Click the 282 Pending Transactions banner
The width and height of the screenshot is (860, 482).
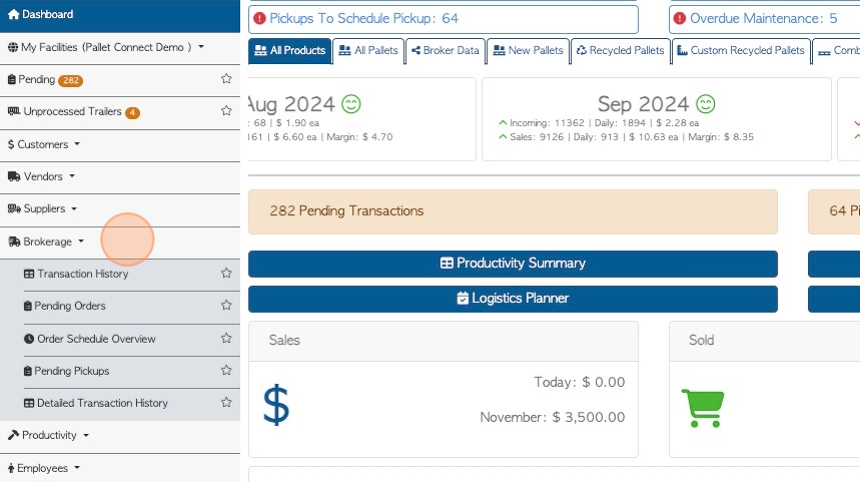513,212
